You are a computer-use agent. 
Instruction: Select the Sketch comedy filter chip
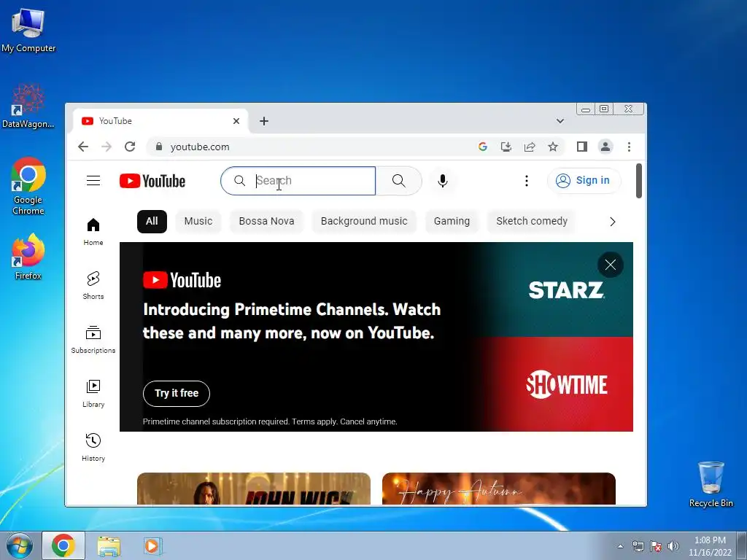(x=532, y=222)
